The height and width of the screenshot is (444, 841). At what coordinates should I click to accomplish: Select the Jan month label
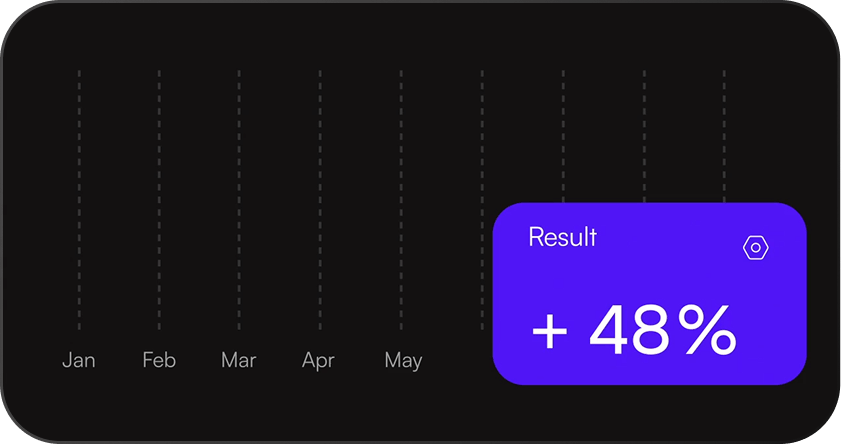tap(79, 360)
